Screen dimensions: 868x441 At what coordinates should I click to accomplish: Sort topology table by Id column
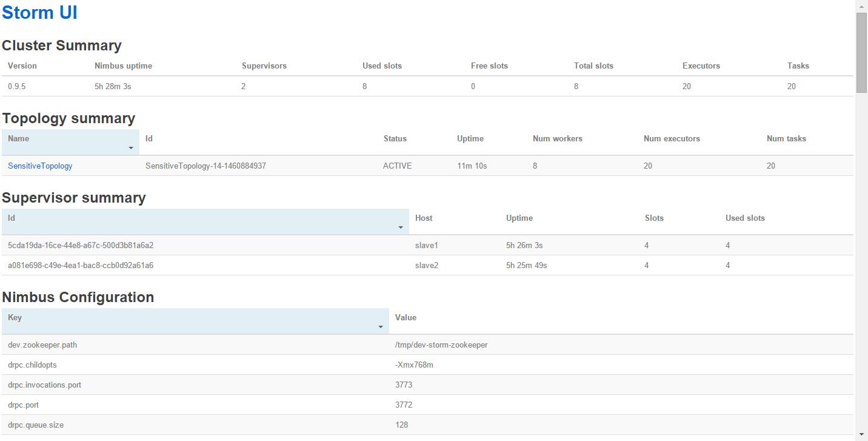tap(149, 139)
